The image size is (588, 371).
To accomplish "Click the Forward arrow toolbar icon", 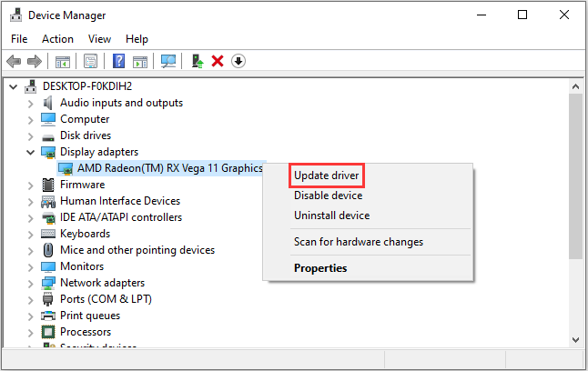I will point(35,61).
